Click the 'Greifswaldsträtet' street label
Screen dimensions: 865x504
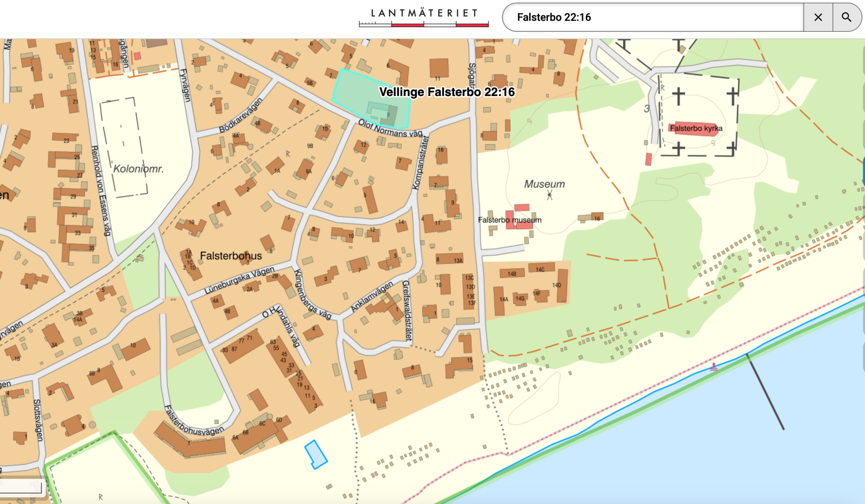pos(407,310)
